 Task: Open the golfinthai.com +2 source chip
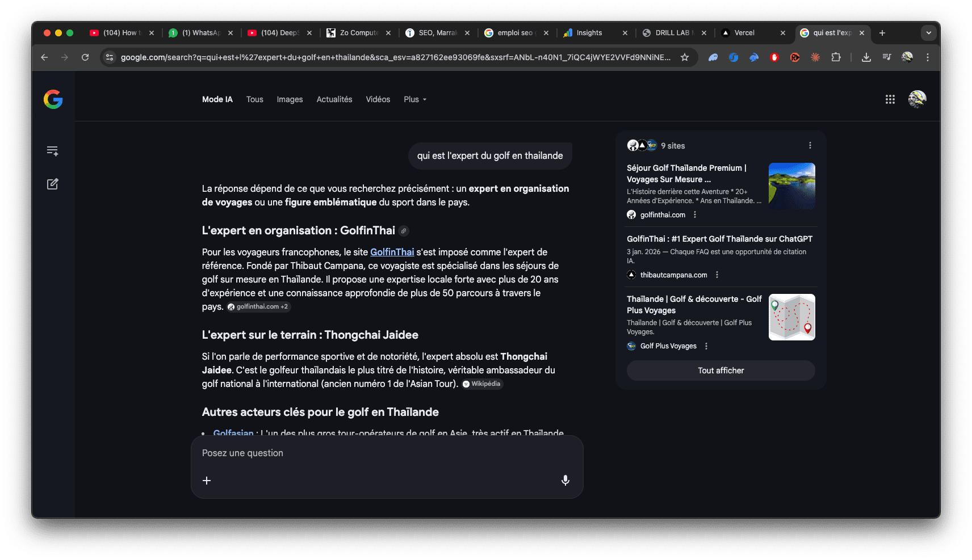pyautogui.click(x=258, y=307)
